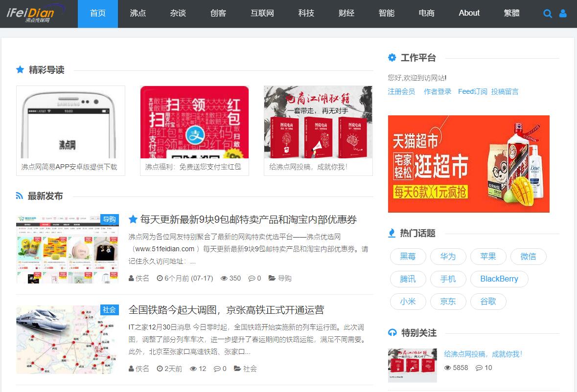Open the 互联网 navigation menu

click(262, 14)
